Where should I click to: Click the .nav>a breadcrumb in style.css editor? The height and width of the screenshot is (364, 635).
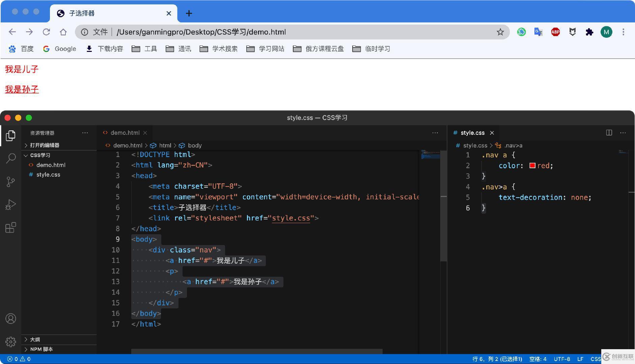pos(509,146)
